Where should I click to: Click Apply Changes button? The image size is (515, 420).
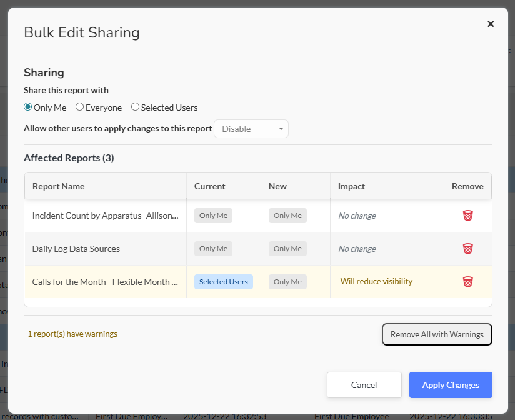[451, 385]
